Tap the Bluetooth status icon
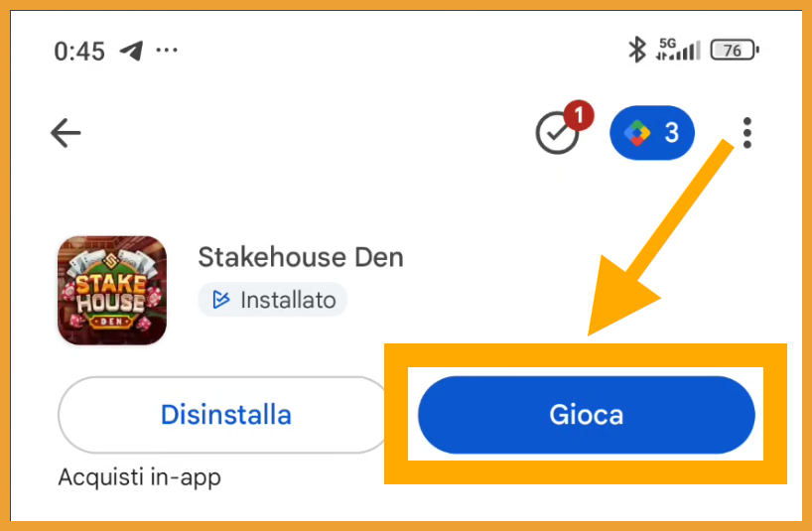The width and height of the screenshot is (812, 531). point(637,50)
